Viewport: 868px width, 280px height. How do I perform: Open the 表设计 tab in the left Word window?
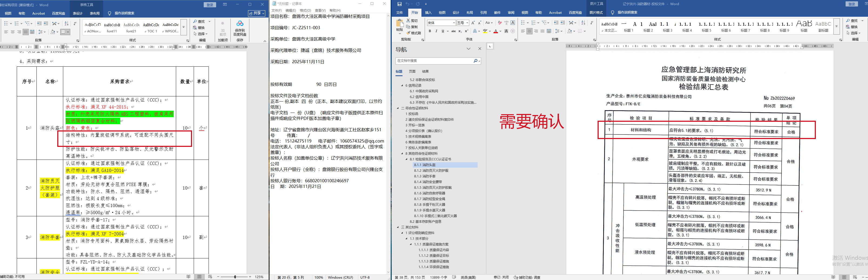[78, 13]
